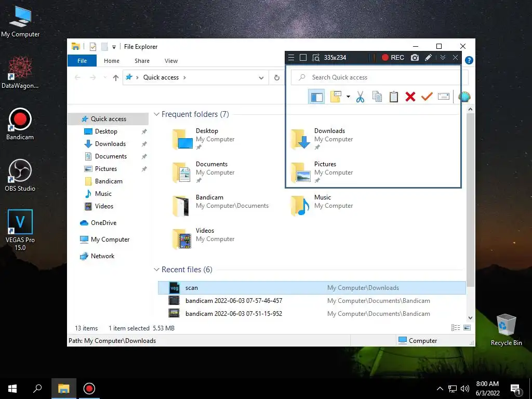The image size is (532, 399).
Task: Switch to the View ribbon tab
Action: click(x=171, y=61)
